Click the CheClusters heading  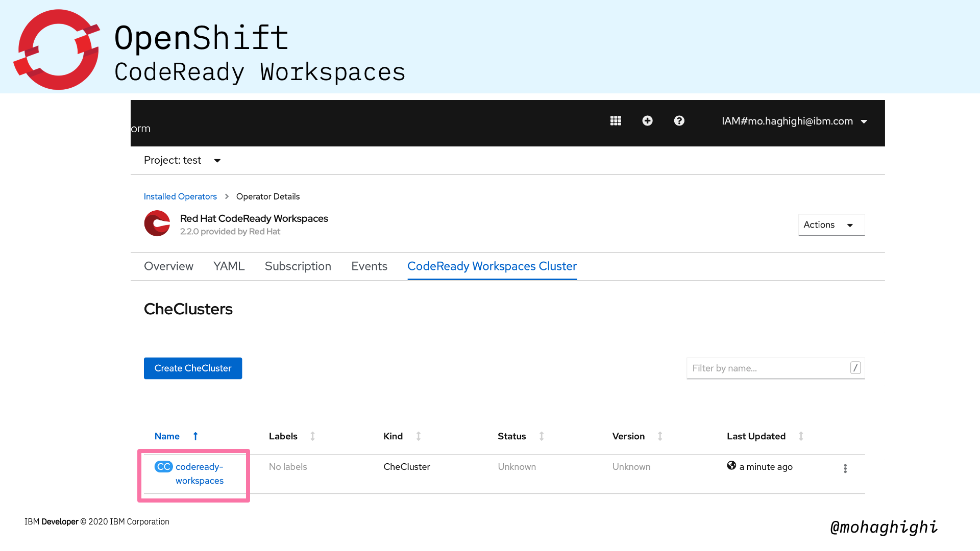coord(188,309)
